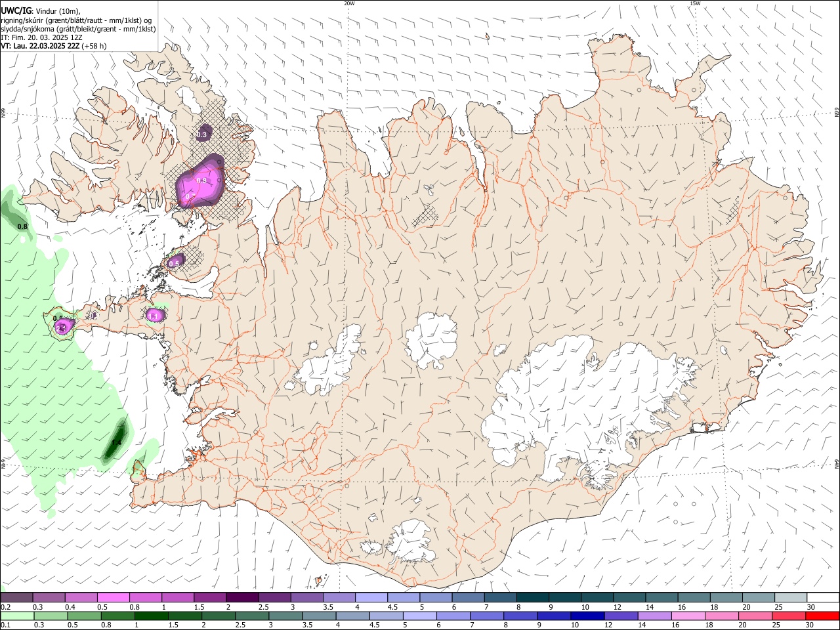Click the first grey-purple swatch of the upper legend
Image resolution: width=840 pixels, height=630 pixels.
(x=16, y=598)
